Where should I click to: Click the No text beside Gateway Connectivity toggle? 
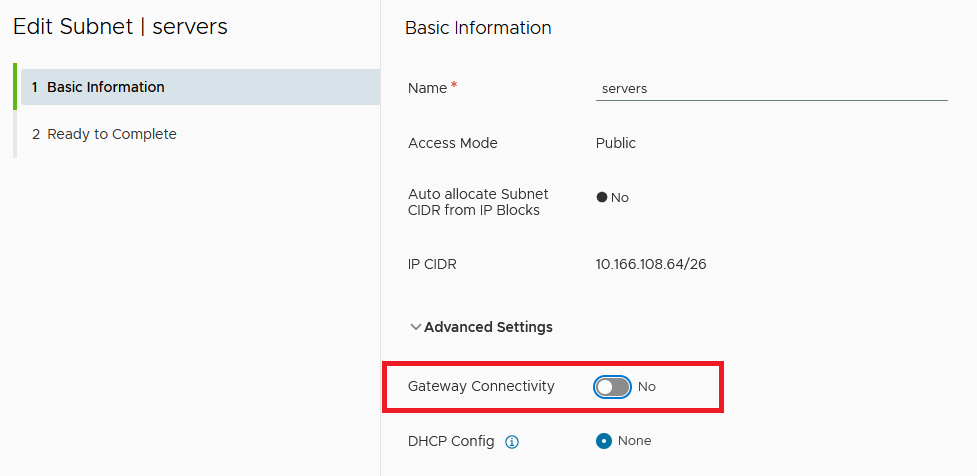pos(647,387)
